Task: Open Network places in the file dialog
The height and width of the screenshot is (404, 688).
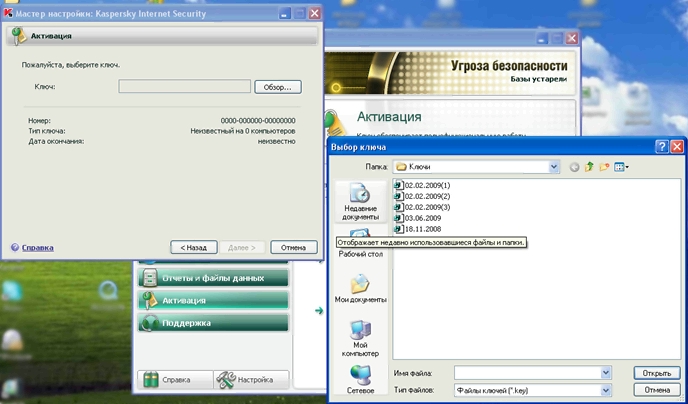Action: click(x=360, y=379)
